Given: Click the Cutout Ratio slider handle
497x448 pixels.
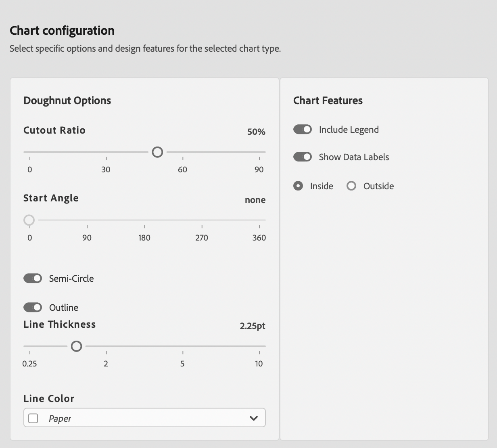Looking at the screenshot, I should click(x=157, y=152).
